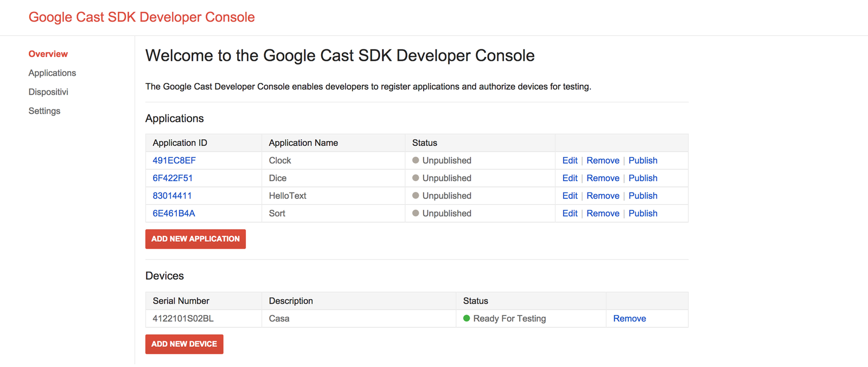Publish the Dice application
This screenshot has height=367, width=868.
(x=643, y=178)
